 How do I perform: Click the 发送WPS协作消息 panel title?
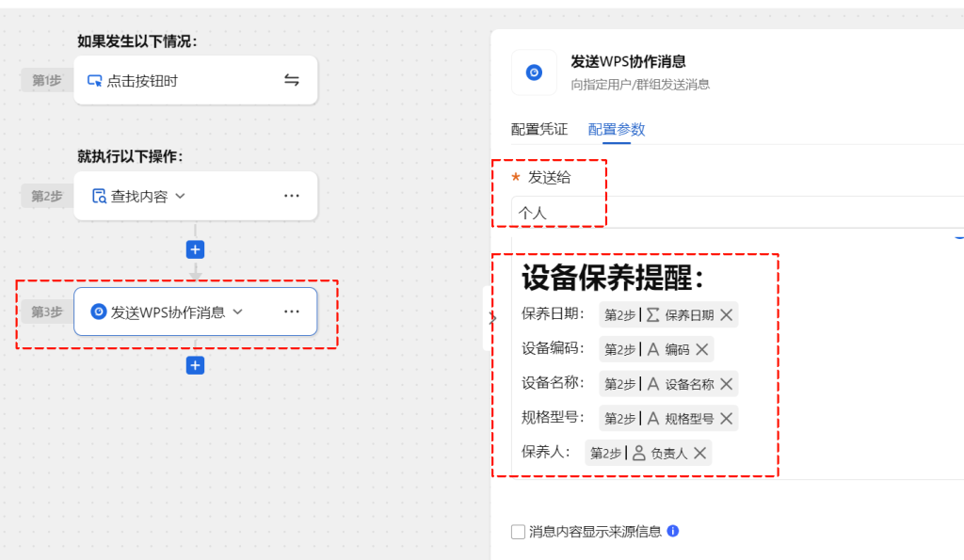click(628, 61)
